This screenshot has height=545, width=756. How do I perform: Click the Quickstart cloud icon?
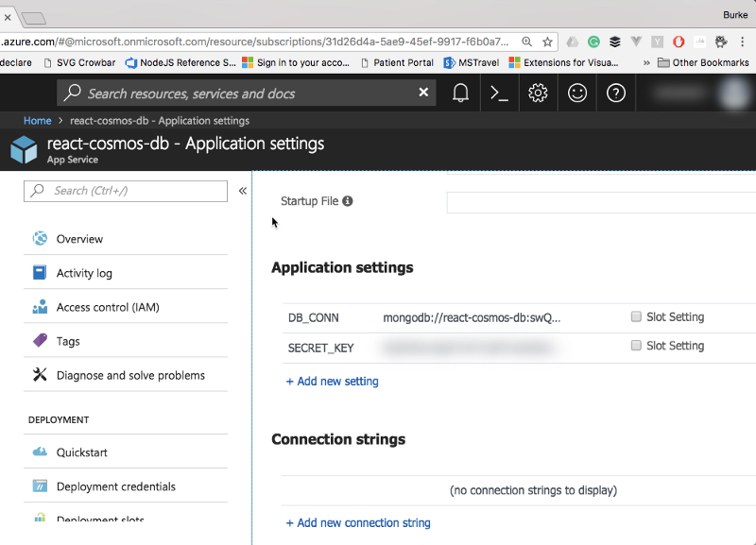pos(40,451)
